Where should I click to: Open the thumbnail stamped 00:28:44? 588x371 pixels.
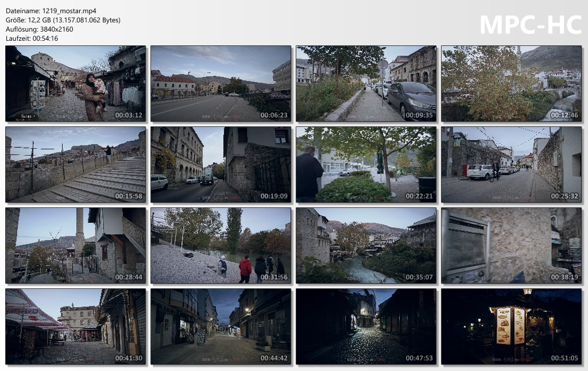coord(76,246)
